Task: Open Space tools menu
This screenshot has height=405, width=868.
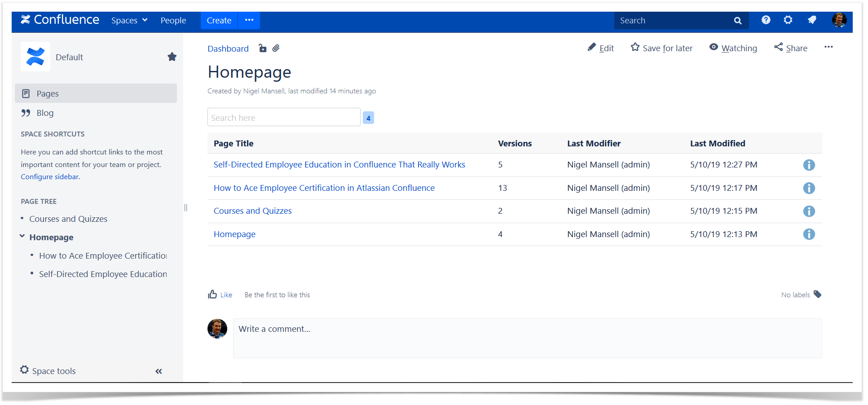Action: [48, 370]
